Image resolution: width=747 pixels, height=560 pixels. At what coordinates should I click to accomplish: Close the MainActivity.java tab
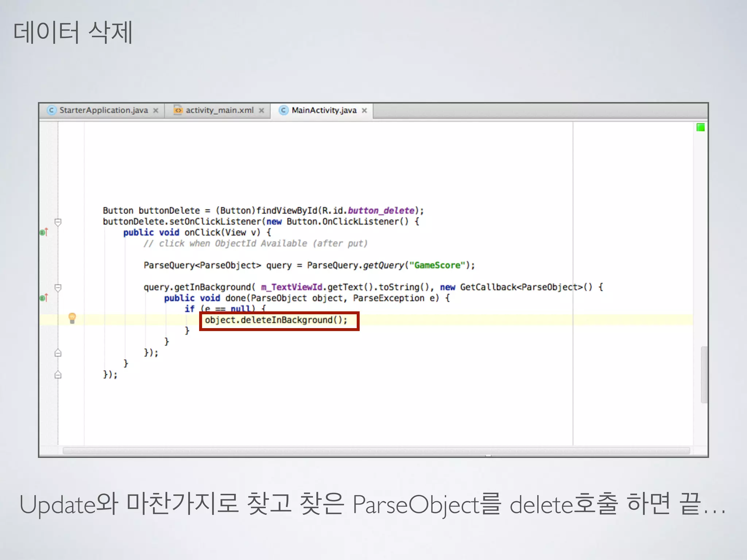coord(364,110)
